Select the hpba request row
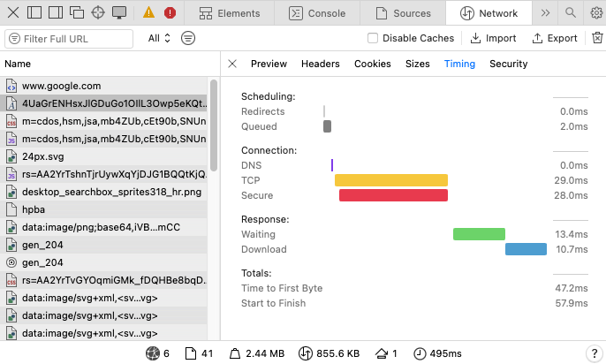Image resolution: width=606 pixels, height=364 pixels. pos(103,209)
